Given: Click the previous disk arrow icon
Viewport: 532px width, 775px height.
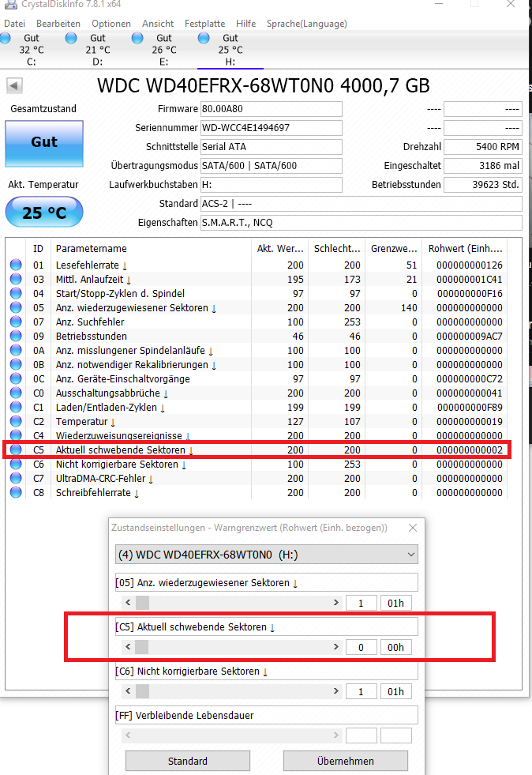Looking at the screenshot, I should point(14,85).
